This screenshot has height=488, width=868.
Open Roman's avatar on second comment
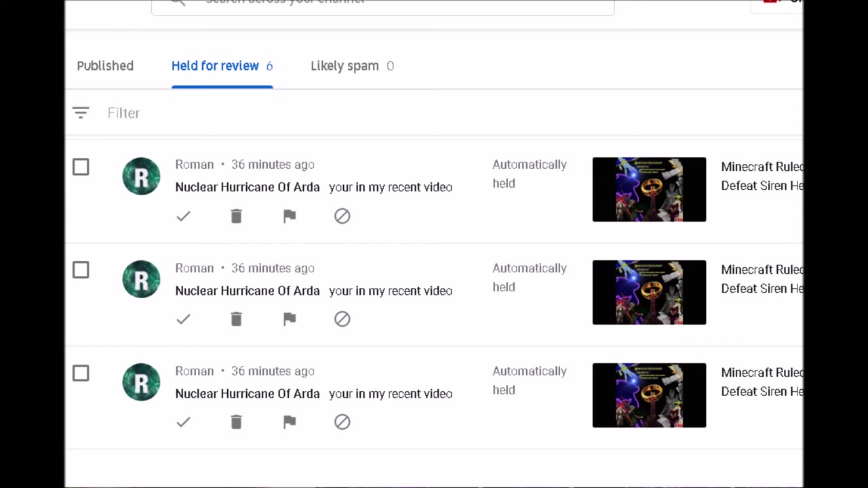[x=141, y=279]
